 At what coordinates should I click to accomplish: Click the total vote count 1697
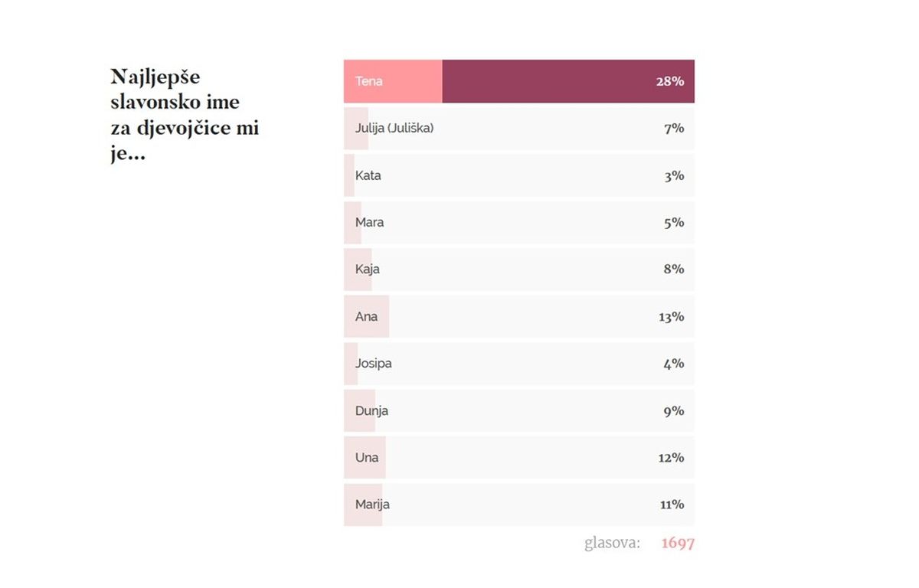click(x=678, y=544)
